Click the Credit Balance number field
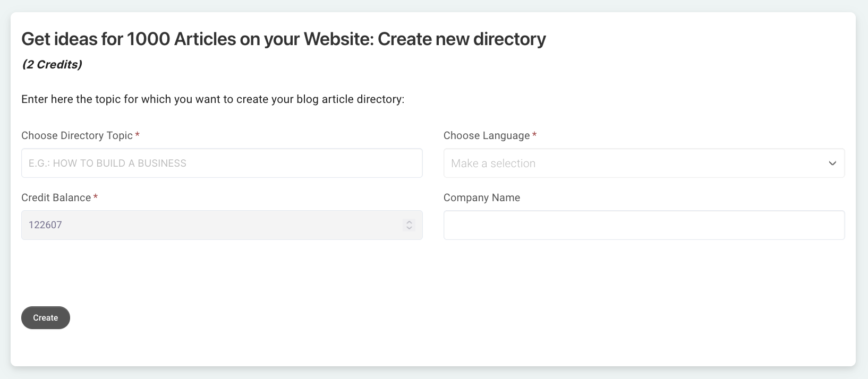This screenshot has width=868, height=379. (x=212, y=225)
